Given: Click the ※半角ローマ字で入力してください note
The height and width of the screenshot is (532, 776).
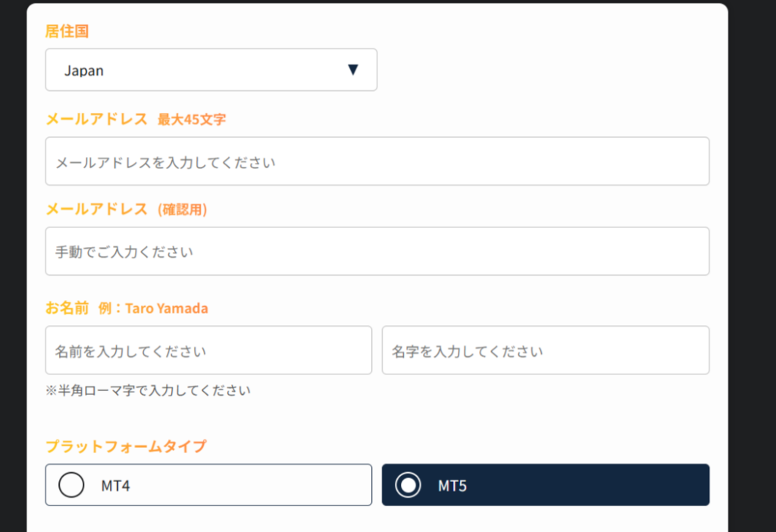Looking at the screenshot, I should (x=148, y=390).
